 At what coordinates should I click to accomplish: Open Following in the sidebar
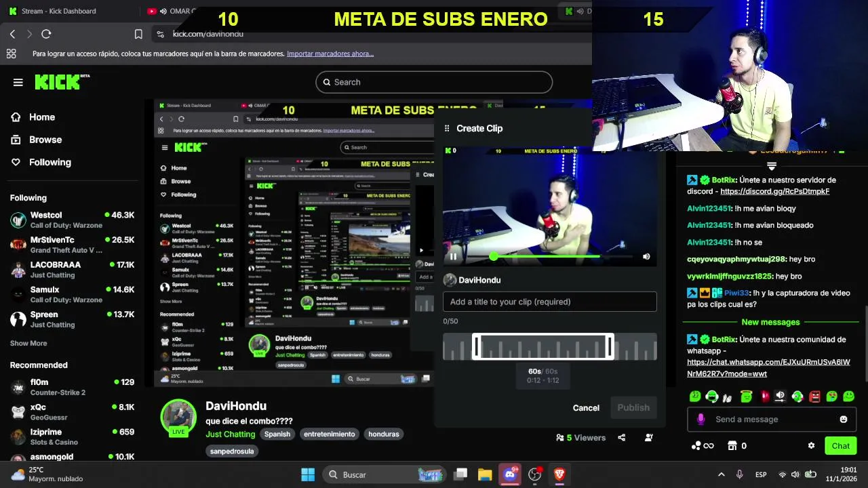pyautogui.click(x=41, y=162)
